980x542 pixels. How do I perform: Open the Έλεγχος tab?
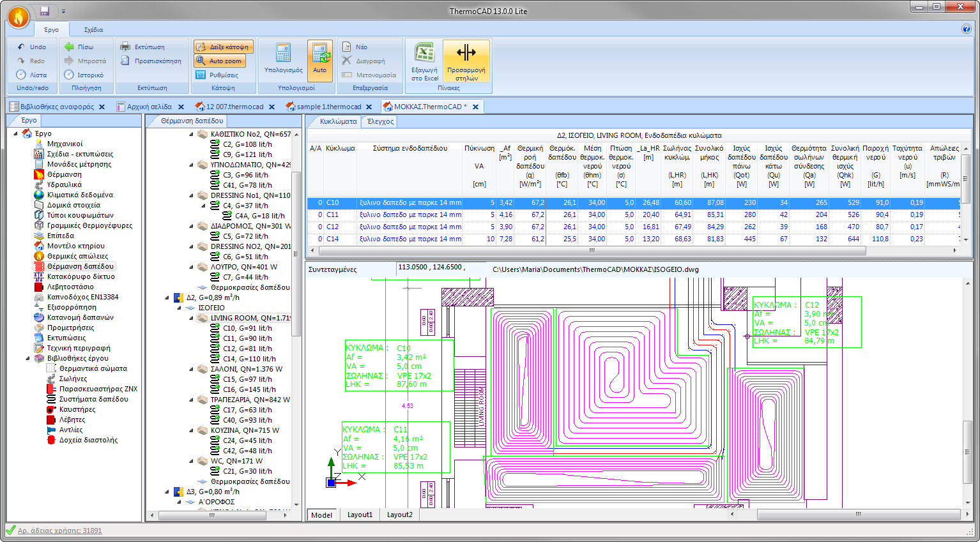[381, 121]
